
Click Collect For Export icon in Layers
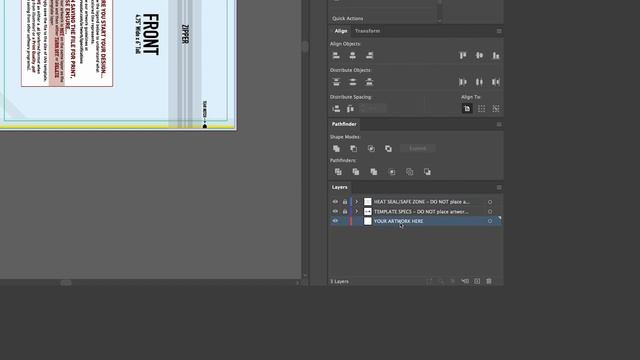click(x=429, y=281)
